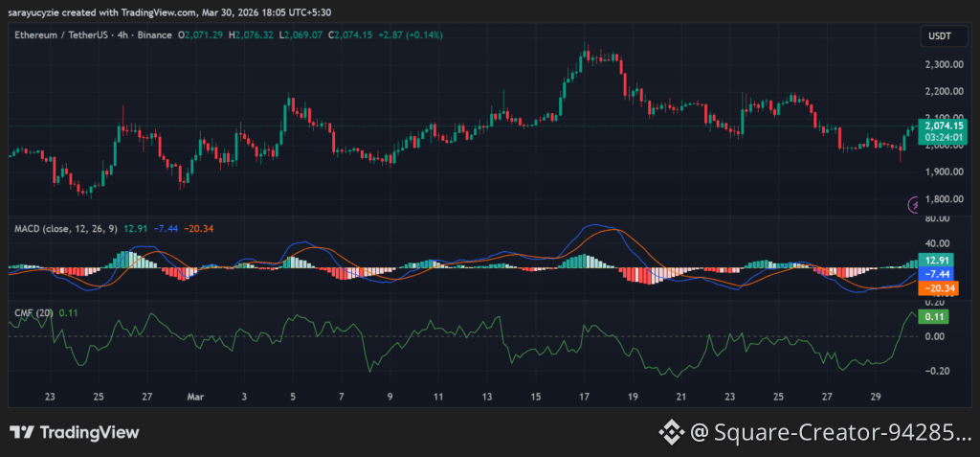Click the 2,200.00 price axis label
Viewport: 980px width, 457px height.
[943, 91]
